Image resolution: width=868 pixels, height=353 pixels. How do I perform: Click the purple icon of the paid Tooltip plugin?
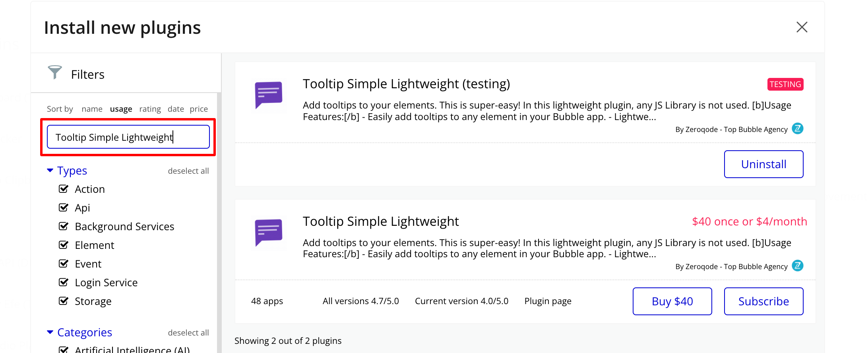(x=269, y=233)
